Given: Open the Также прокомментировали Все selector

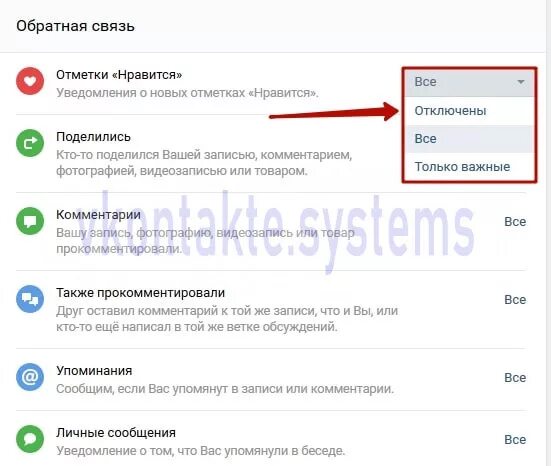Looking at the screenshot, I should tap(515, 300).
